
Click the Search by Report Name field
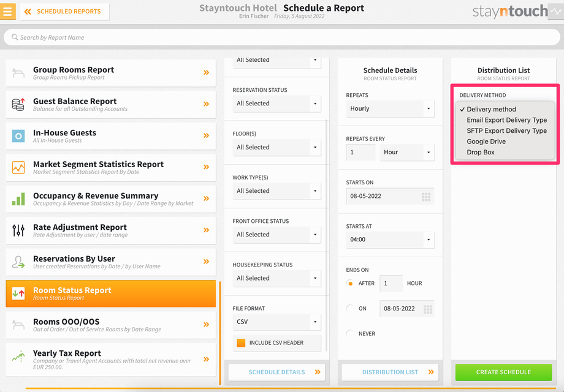click(x=281, y=37)
